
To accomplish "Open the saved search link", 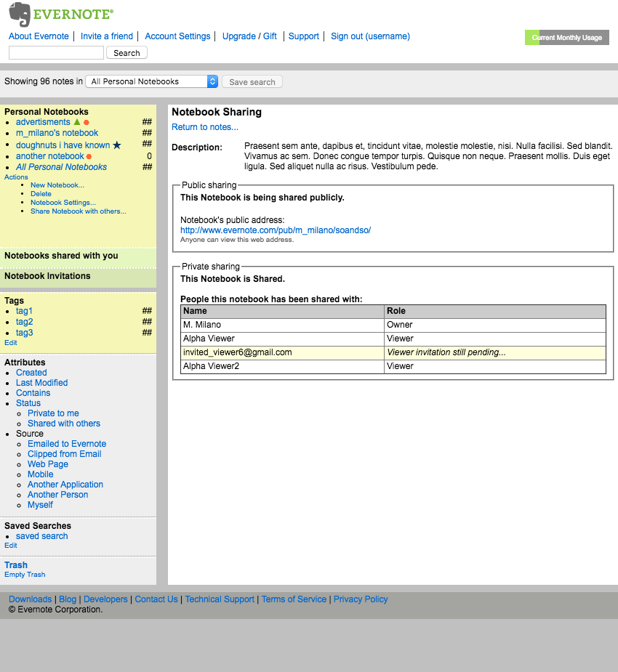I will point(42,536).
